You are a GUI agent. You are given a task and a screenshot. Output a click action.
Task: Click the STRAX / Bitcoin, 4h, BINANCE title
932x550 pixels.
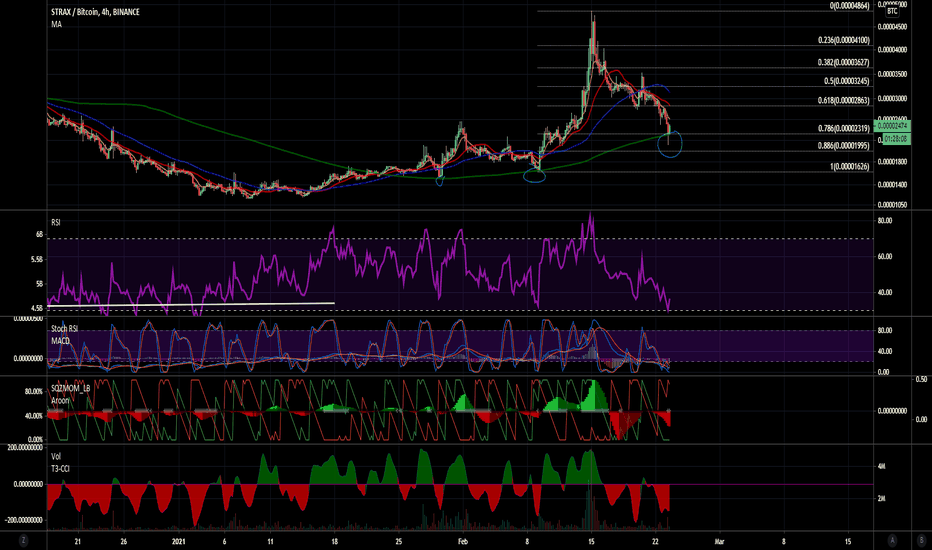95,12
